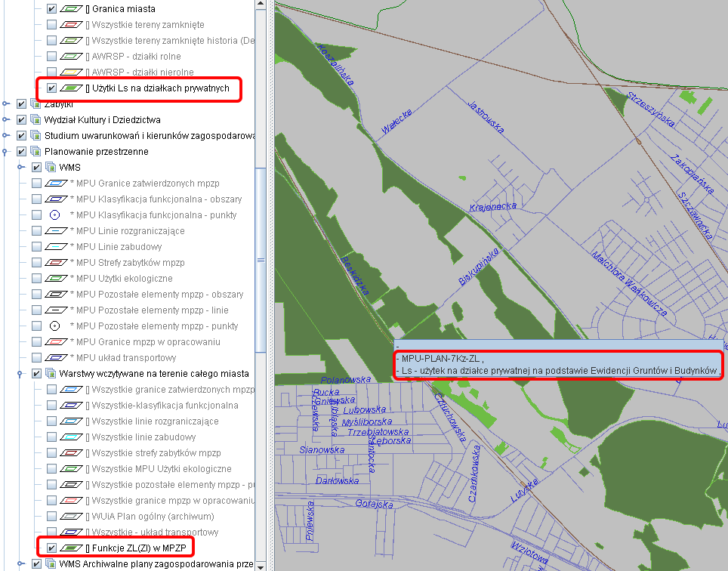Click the Planowanie przestrzenne layer group icon

pos(35,152)
